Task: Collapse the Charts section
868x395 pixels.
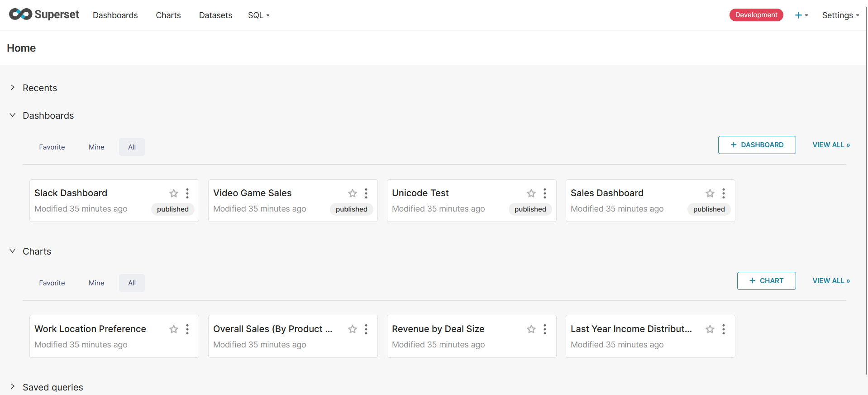Action: click(x=13, y=251)
